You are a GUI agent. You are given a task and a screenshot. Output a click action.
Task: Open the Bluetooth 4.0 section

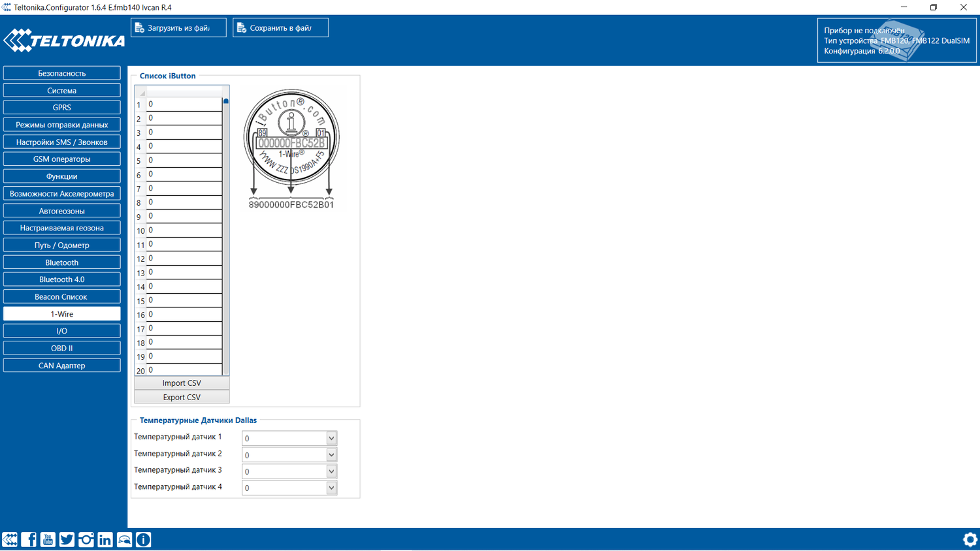pos(62,279)
